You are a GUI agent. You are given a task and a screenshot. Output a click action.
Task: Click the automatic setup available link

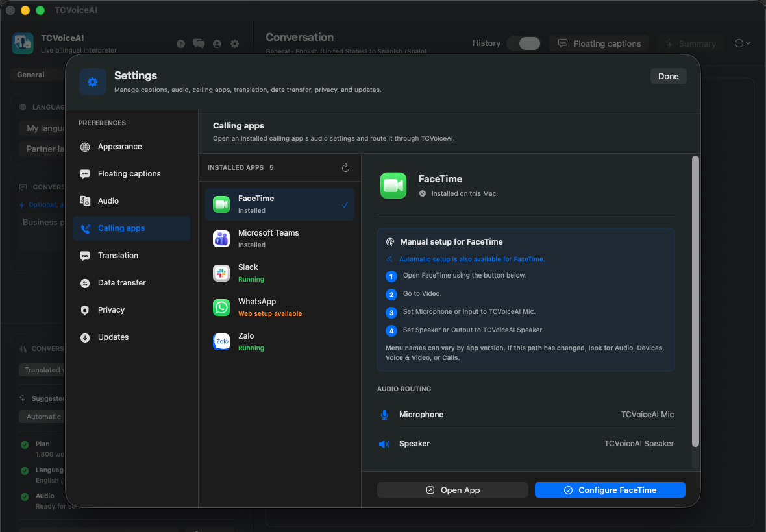click(472, 259)
